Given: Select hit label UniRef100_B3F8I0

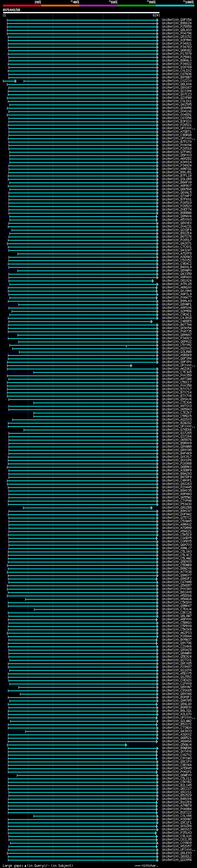Looking at the screenshot, I should coord(176,121).
